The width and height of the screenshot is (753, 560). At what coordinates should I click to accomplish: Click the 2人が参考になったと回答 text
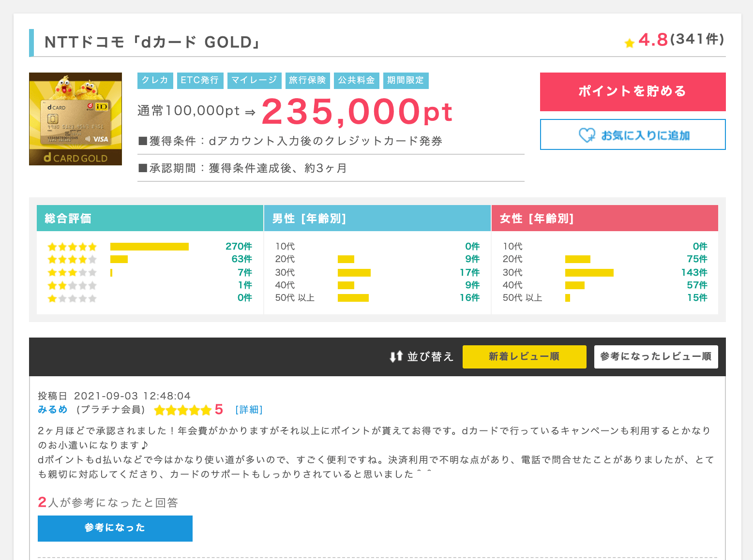(x=108, y=503)
